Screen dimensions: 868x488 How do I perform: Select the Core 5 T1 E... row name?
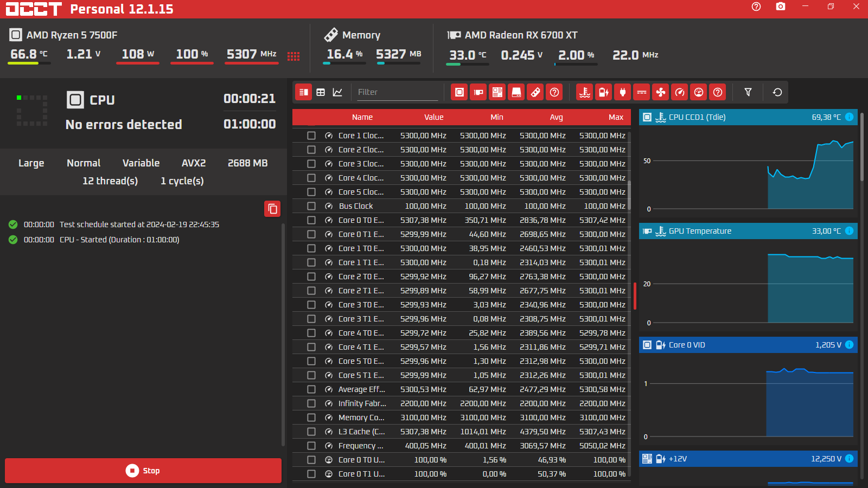click(x=361, y=375)
